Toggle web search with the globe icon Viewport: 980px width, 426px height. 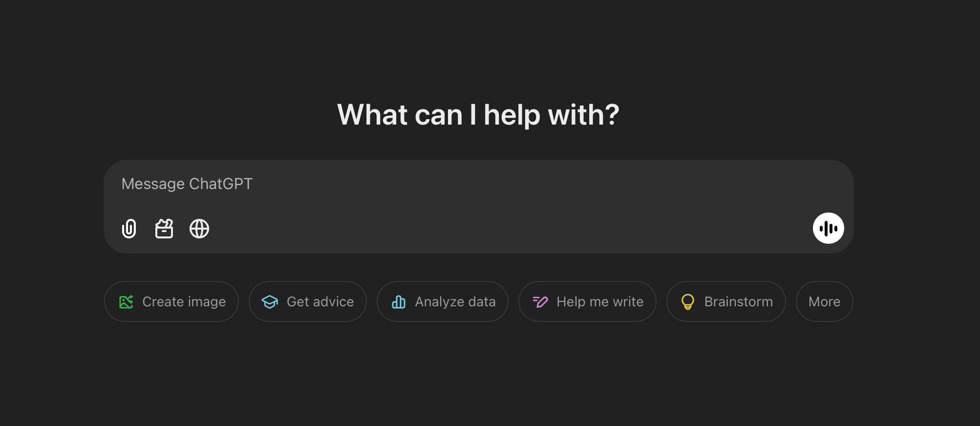(x=199, y=229)
